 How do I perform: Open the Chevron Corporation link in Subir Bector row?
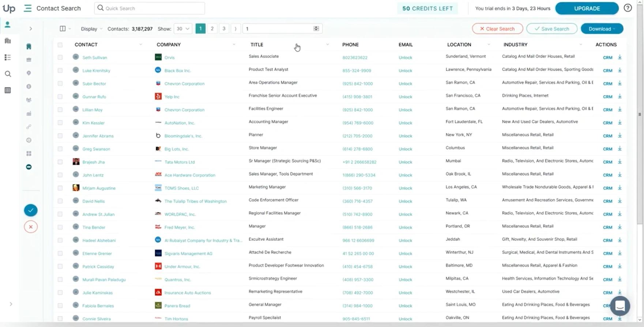pos(184,84)
